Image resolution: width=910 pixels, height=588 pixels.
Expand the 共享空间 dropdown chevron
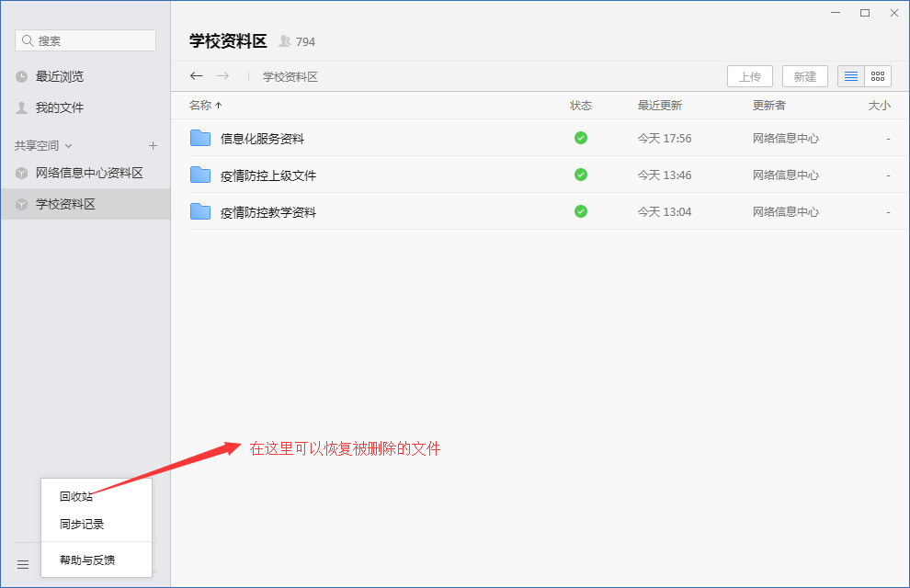pos(69,146)
